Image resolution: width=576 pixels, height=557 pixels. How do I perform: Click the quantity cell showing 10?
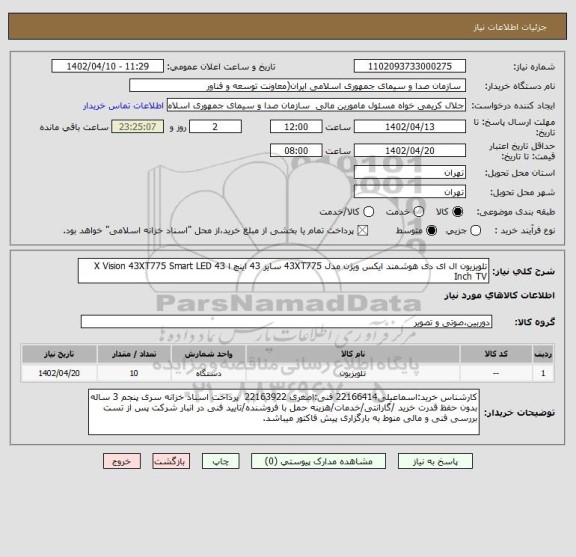point(134,373)
